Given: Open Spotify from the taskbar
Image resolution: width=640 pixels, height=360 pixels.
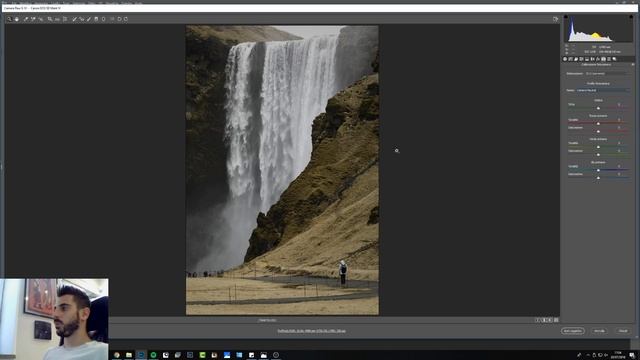Looking at the screenshot, I should (153, 355).
